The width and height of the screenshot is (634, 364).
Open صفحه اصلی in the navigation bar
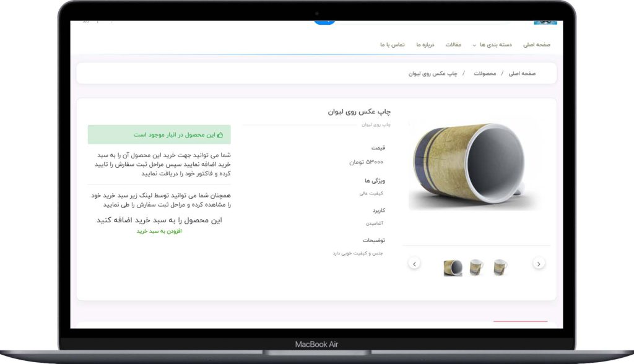536,45
